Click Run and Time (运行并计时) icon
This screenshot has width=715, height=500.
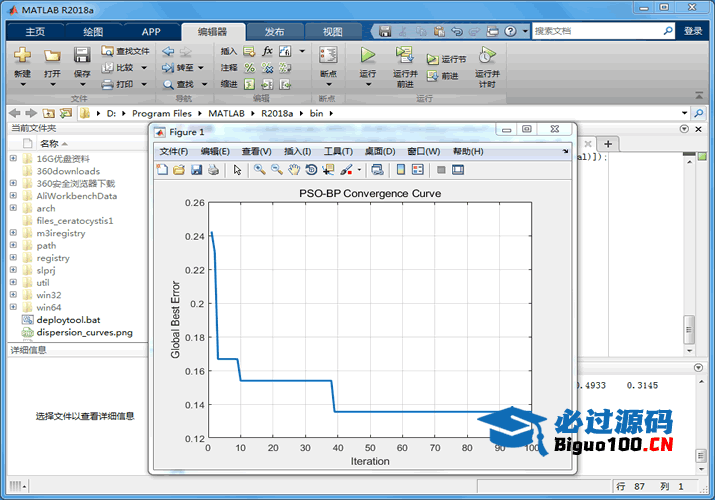pyautogui.click(x=487, y=56)
